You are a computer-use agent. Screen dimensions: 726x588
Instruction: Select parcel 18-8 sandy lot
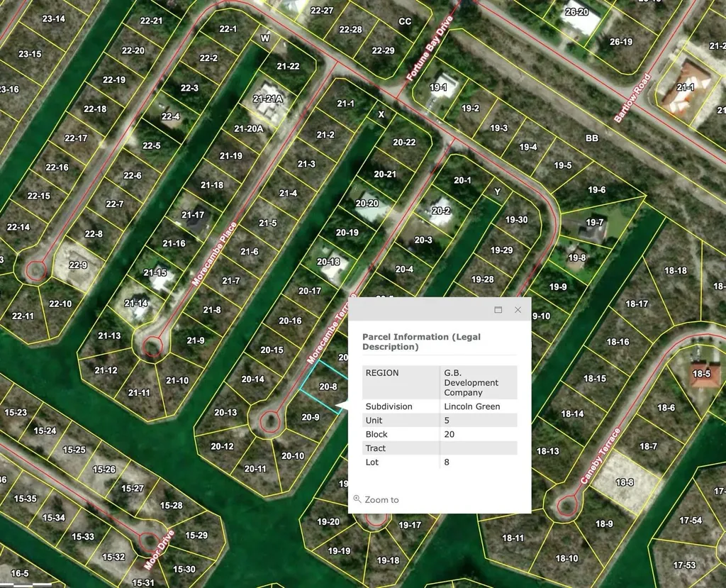tap(625, 482)
